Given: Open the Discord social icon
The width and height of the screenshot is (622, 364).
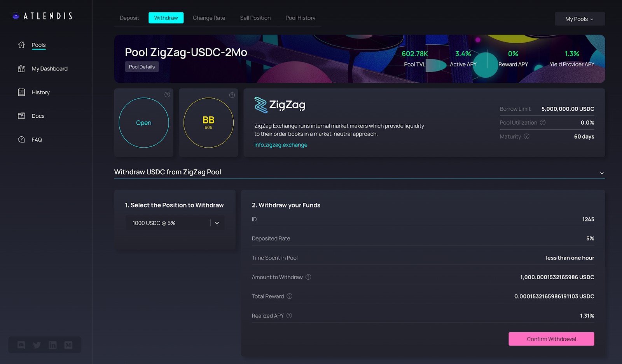Looking at the screenshot, I should (x=21, y=345).
